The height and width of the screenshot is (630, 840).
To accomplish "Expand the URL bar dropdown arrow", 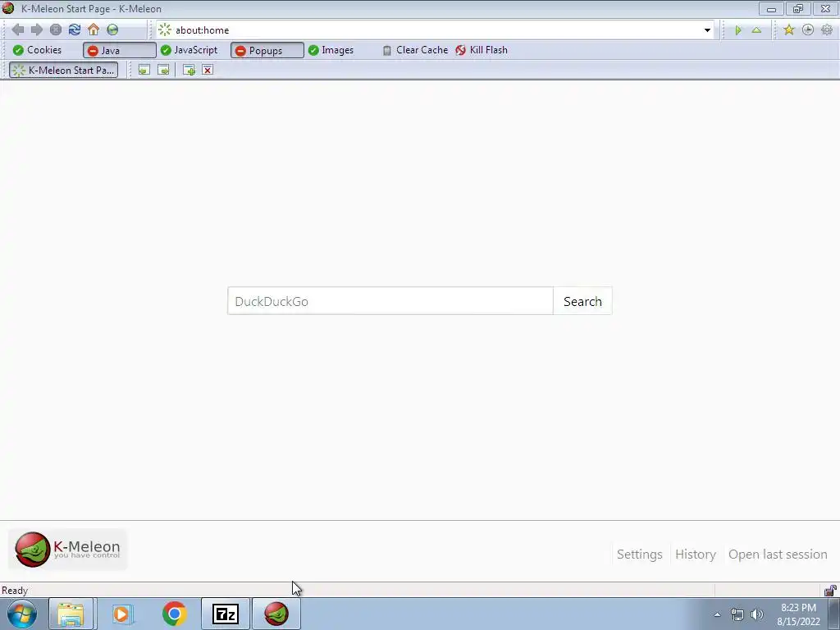I will pyautogui.click(x=707, y=30).
